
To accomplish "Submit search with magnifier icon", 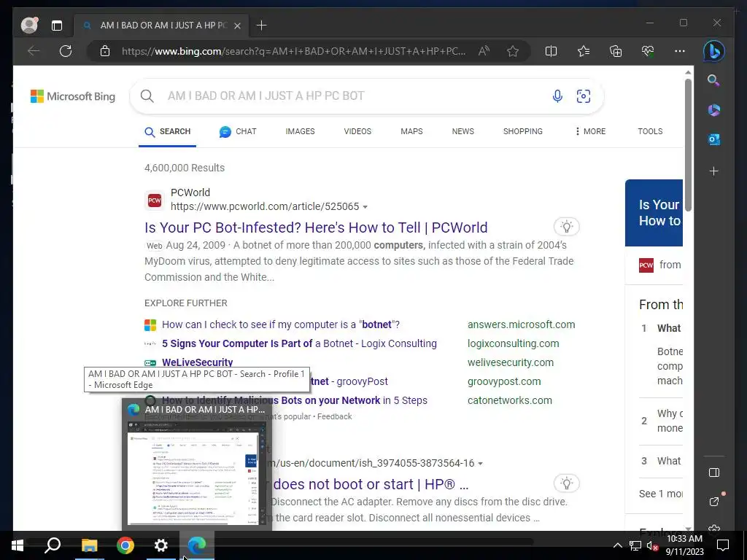I will coord(147,96).
